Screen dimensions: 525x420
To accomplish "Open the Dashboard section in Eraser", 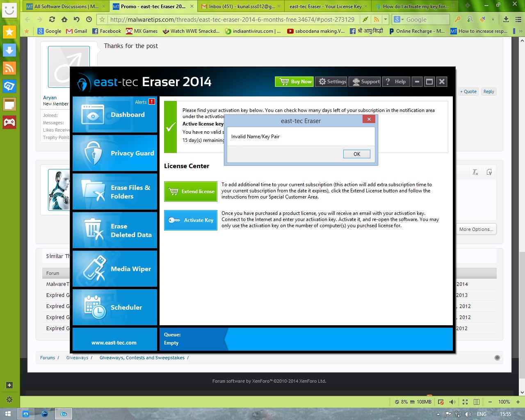I will coord(115,114).
